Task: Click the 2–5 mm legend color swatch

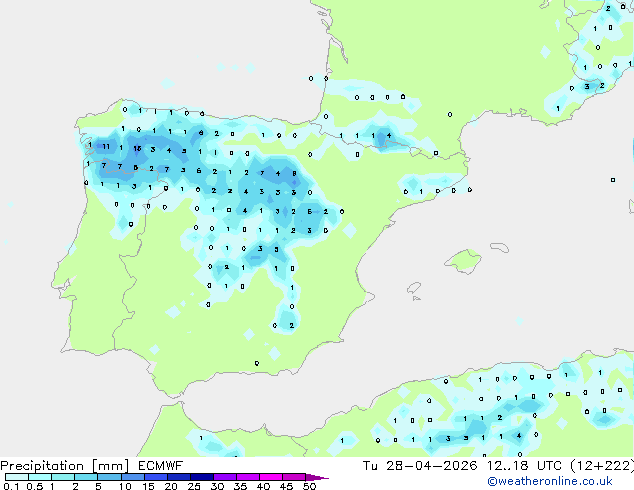Action: pyautogui.click(x=86, y=477)
